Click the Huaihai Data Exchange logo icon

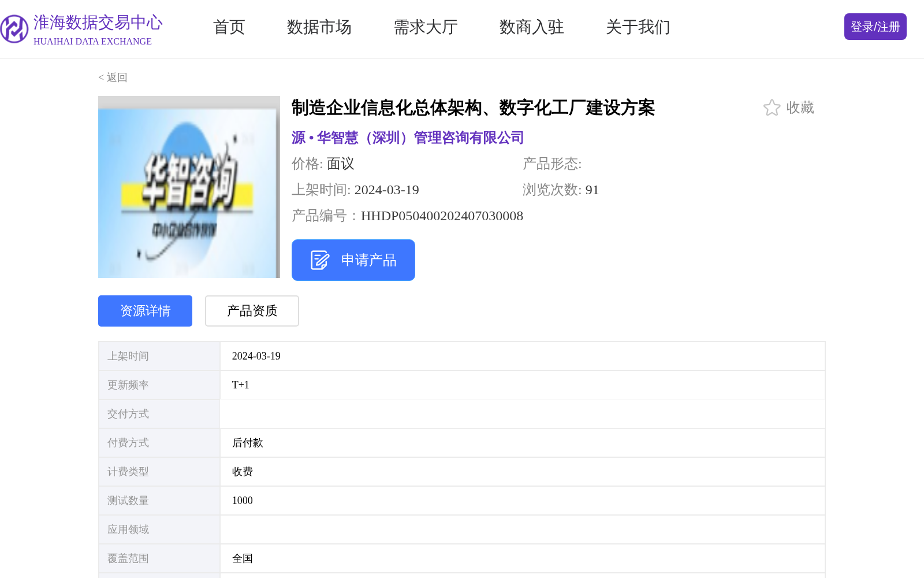tap(14, 29)
